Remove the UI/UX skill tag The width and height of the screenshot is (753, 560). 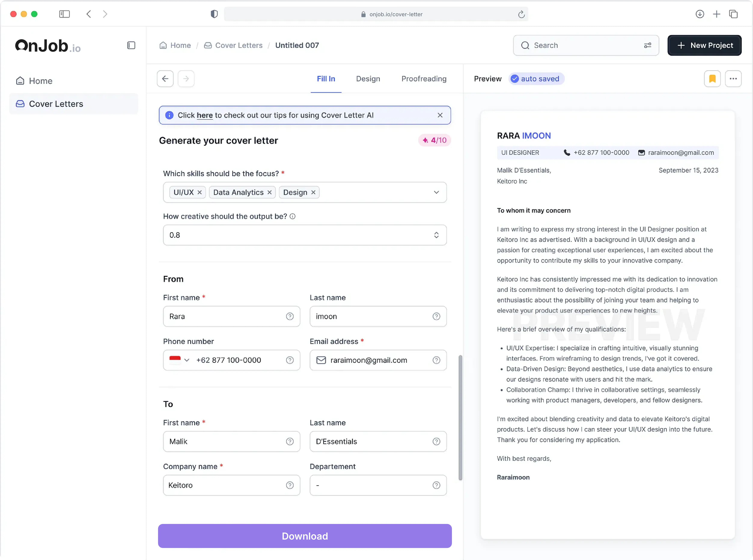(x=200, y=192)
